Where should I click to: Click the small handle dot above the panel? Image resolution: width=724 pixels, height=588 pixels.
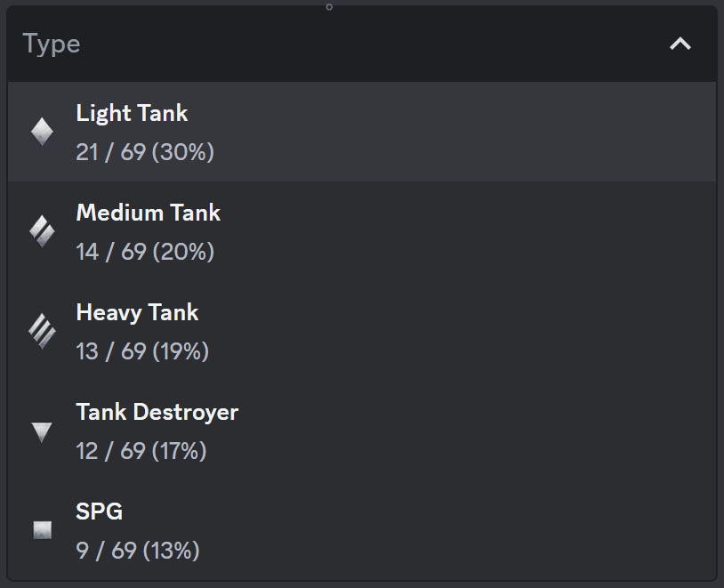click(329, 7)
